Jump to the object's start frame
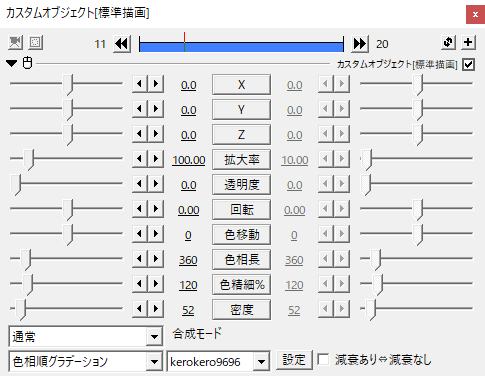This screenshot has height=376, width=485. [122, 44]
